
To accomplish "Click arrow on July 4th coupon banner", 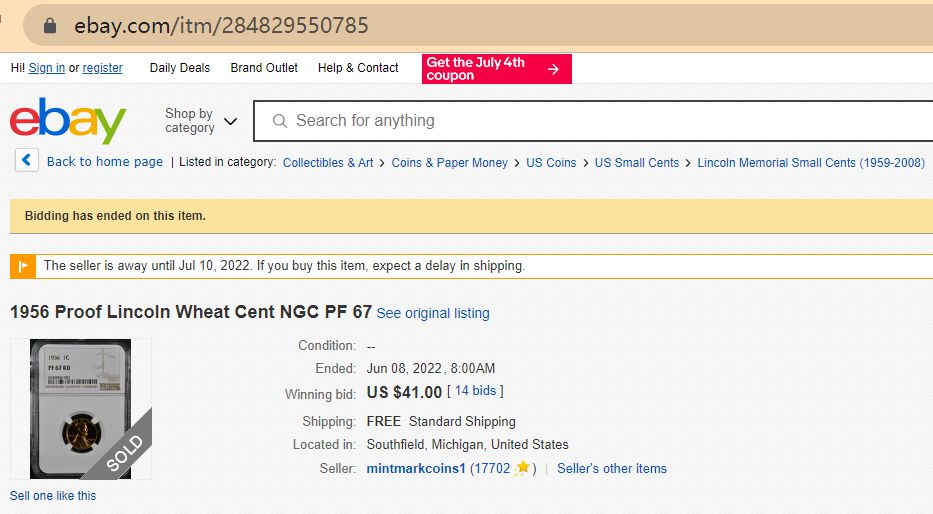I will click(553, 69).
